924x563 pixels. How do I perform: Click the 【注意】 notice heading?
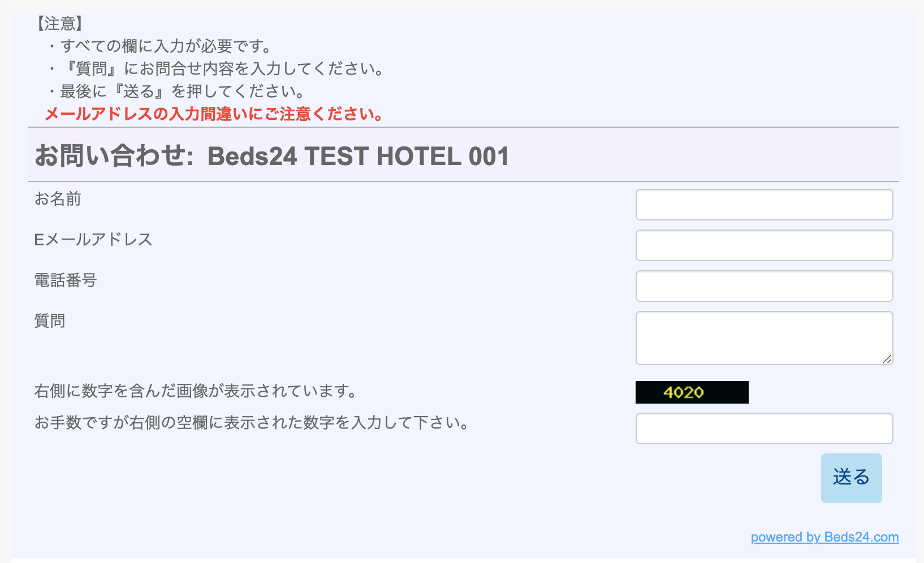[60, 24]
